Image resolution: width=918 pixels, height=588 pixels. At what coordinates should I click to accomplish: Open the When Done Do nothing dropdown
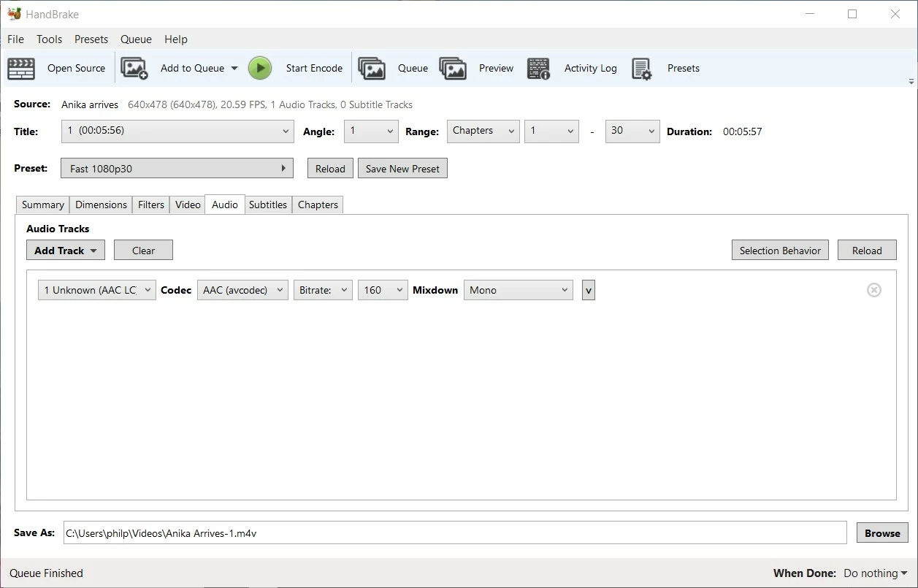(x=875, y=573)
